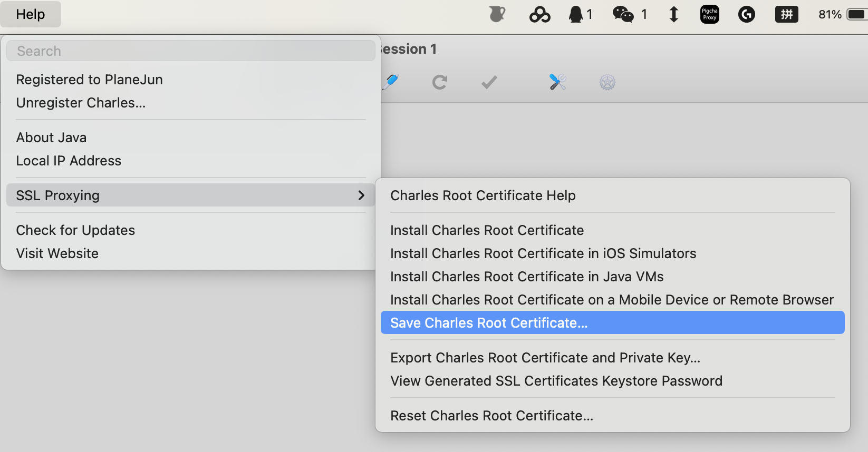
Task: Expand the SSL Proxying submenu arrow
Action: (361, 195)
